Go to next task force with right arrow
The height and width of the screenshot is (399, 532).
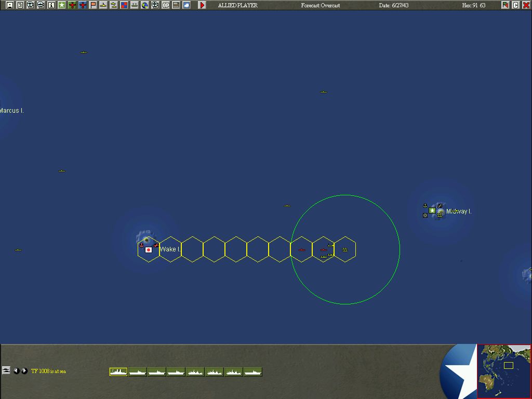point(24,371)
